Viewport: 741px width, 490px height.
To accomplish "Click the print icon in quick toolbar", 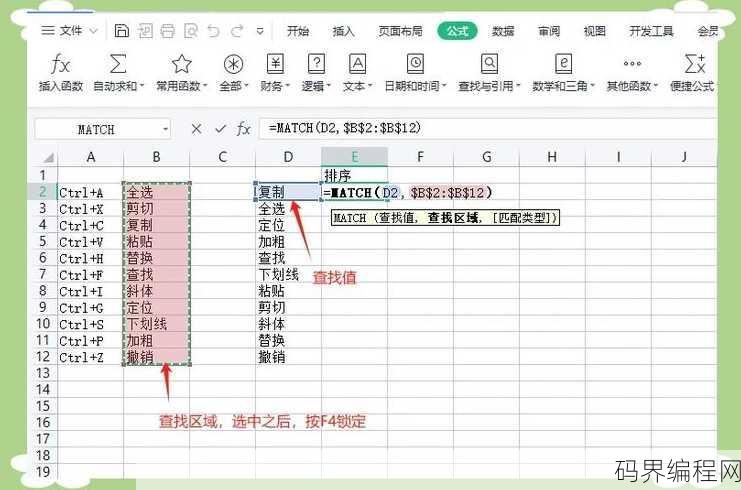I will click(x=167, y=31).
